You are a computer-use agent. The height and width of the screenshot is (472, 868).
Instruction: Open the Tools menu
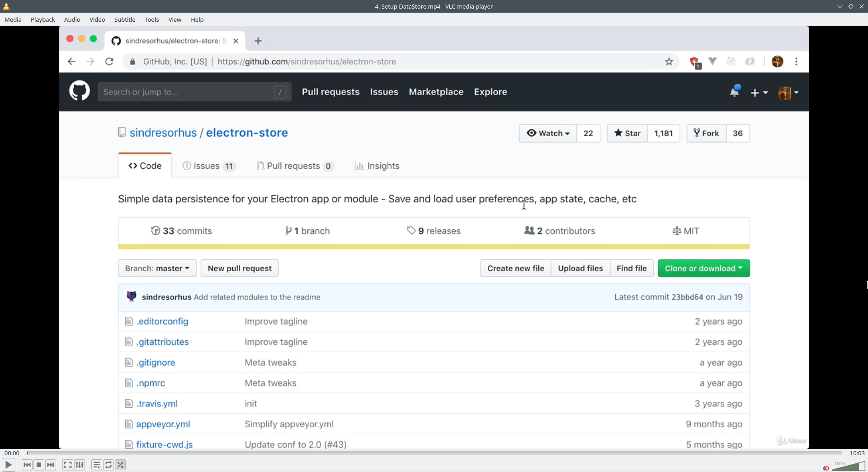pos(152,19)
